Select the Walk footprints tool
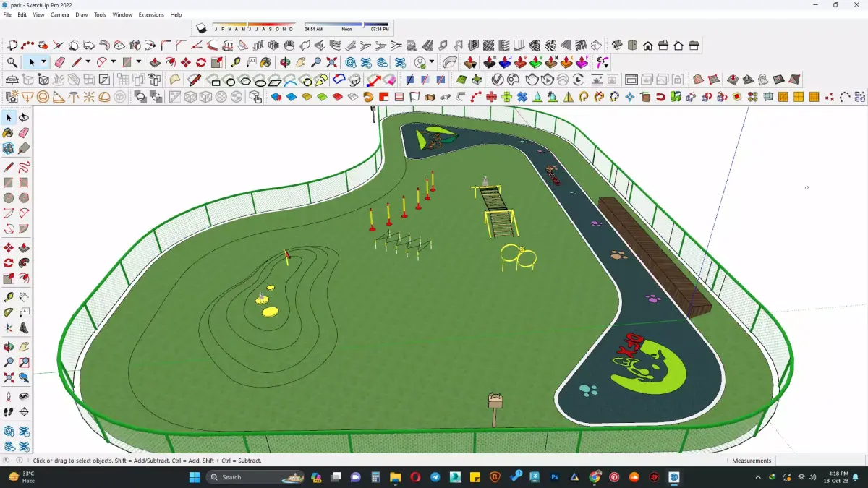Image resolution: width=868 pixels, height=488 pixels. pos(9,412)
